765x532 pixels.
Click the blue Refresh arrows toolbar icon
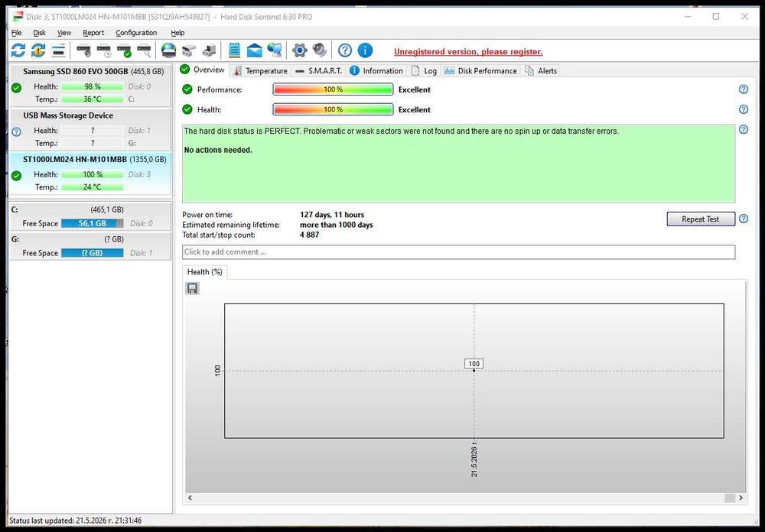pos(18,50)
